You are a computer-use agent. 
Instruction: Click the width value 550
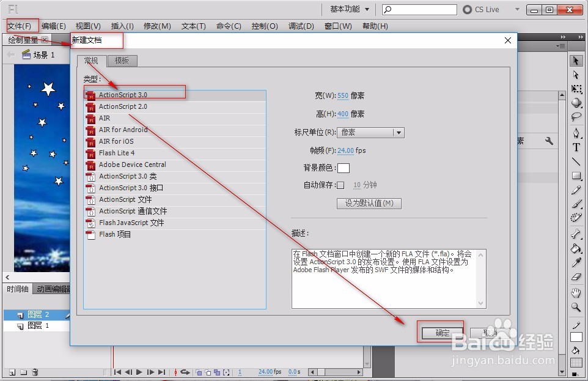pyautogui.click(x=343, y=95)
